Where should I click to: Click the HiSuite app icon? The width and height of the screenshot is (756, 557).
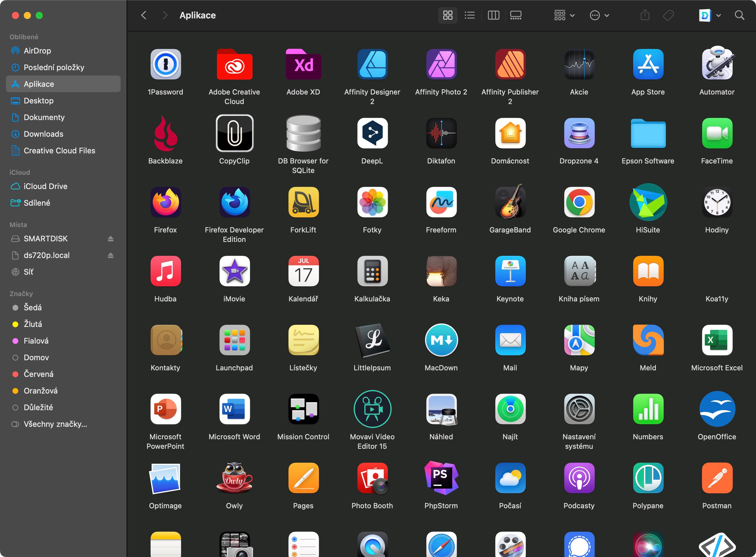coord(648,202)
